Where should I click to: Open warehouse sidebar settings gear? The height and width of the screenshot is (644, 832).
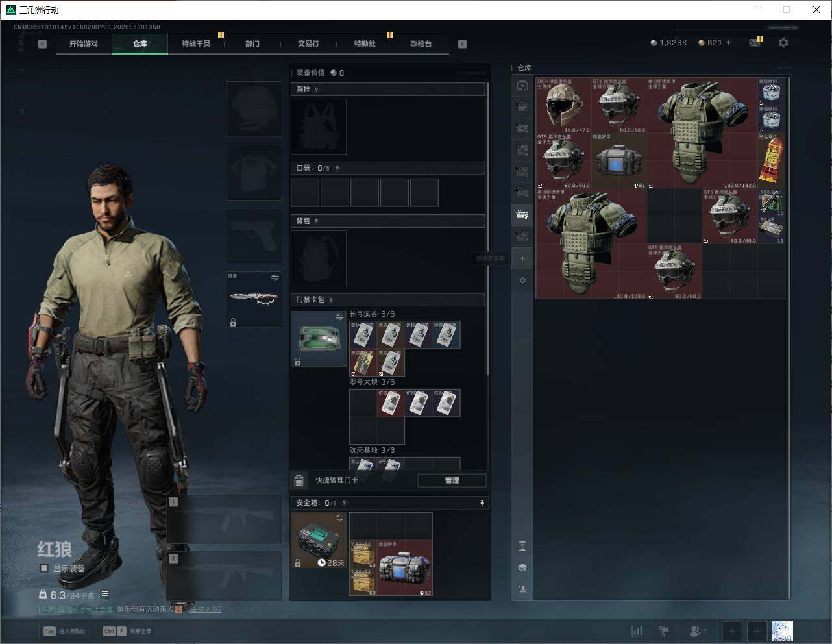pos(522,280)
